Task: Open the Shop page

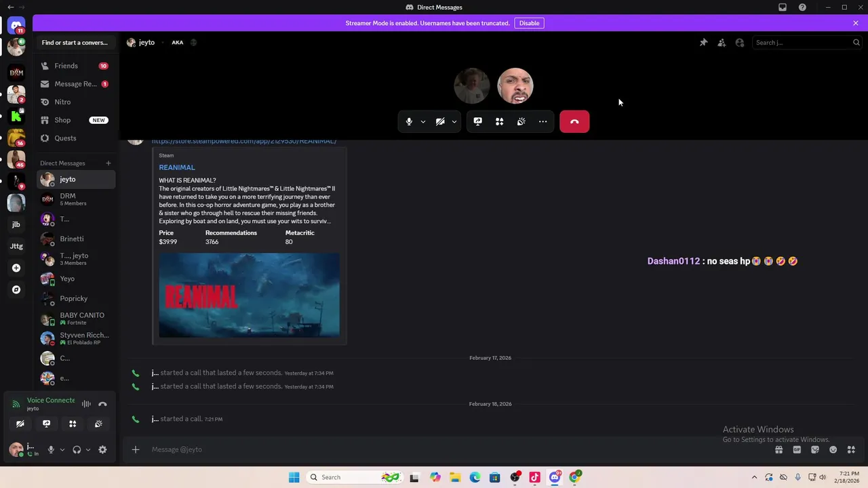Action: click(x=75, y=120)
